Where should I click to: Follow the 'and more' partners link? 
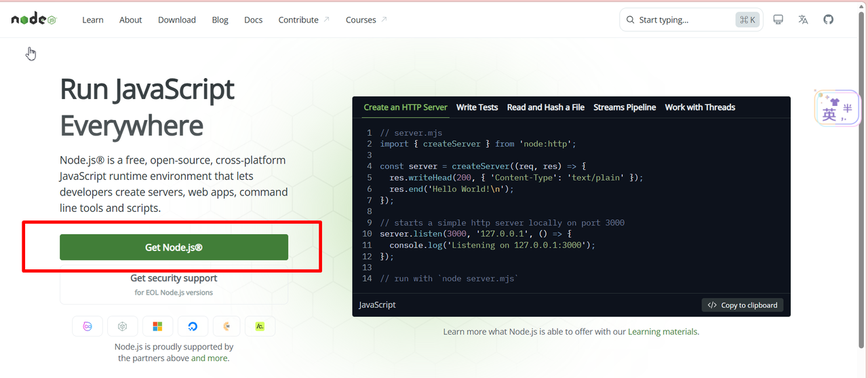pyautogui.click(x=210, y=358)
